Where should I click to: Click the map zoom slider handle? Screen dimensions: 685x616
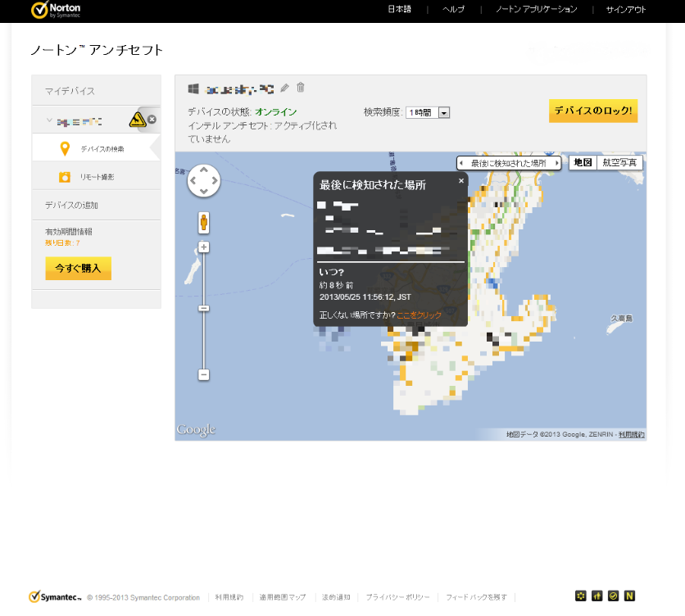[x=203, y=309]
